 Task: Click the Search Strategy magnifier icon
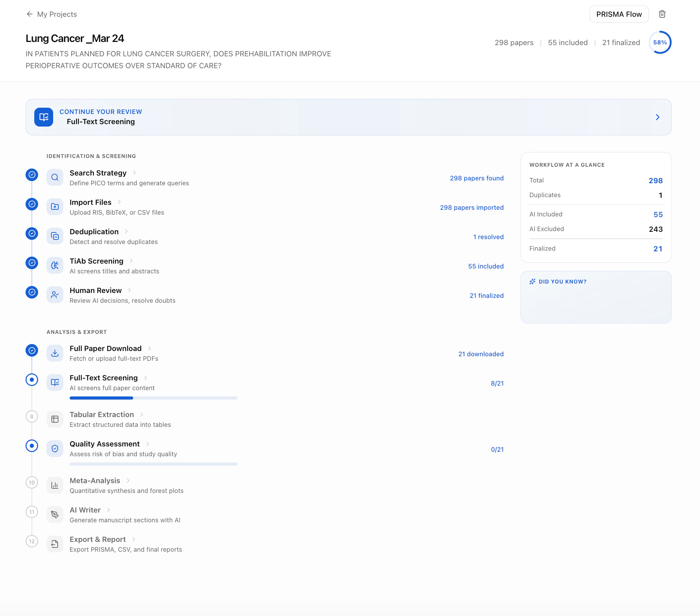(x=55, y=178)
